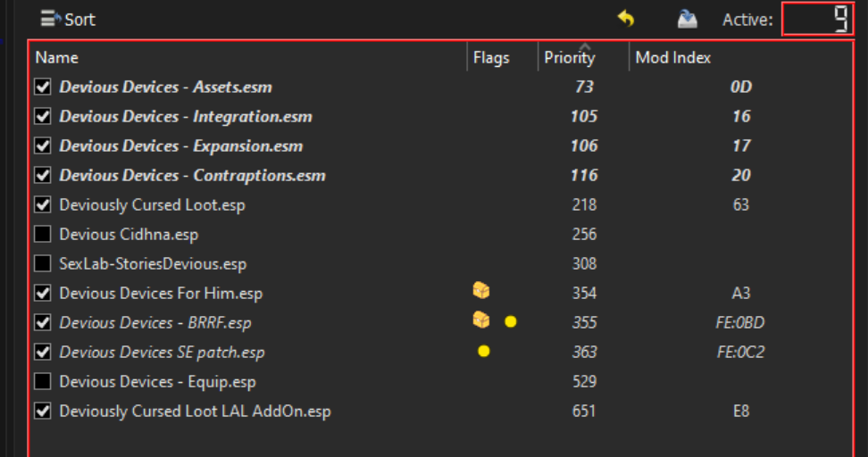Restore a plugin backup with the yellow arrow icon
Screen dimensions: 868x457
pos(626,20)
